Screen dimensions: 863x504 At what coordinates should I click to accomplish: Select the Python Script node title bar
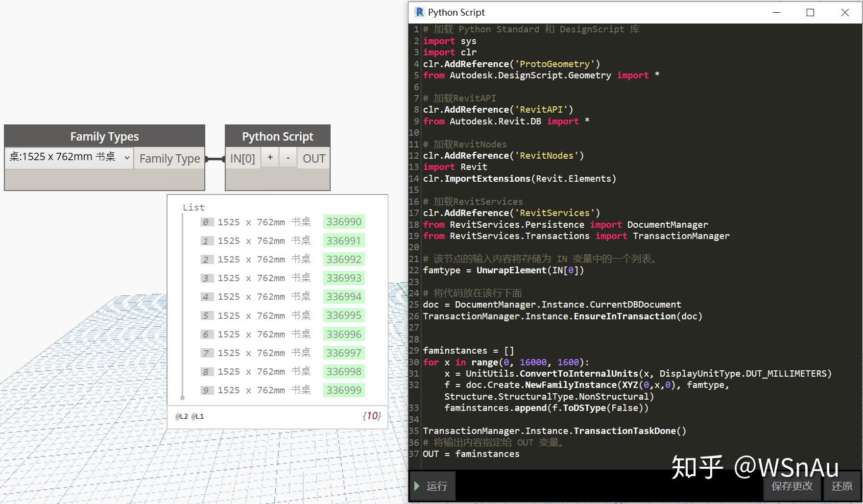tap(277, 136)
